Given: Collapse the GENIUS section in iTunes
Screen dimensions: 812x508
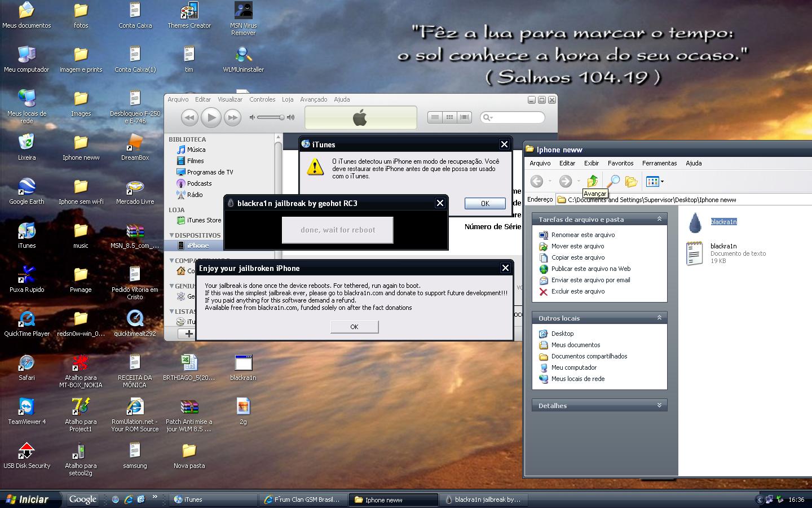Looking at the screenshot, I should [x=171, y=286].
